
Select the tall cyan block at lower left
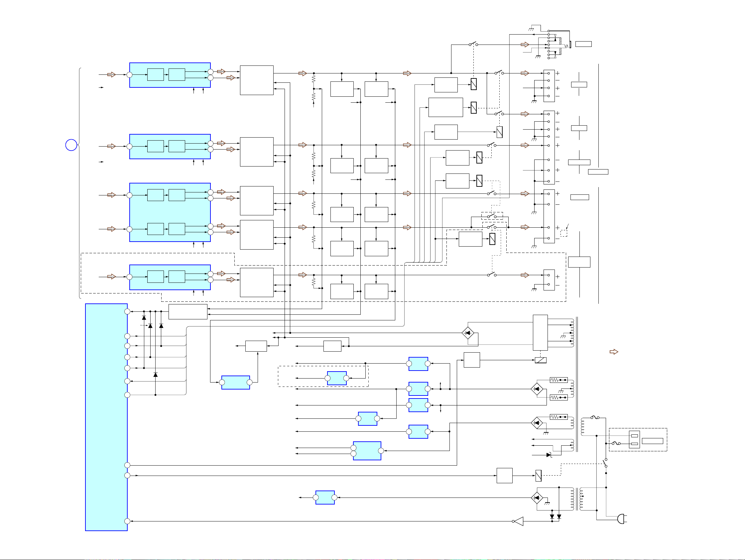point(106,417)
